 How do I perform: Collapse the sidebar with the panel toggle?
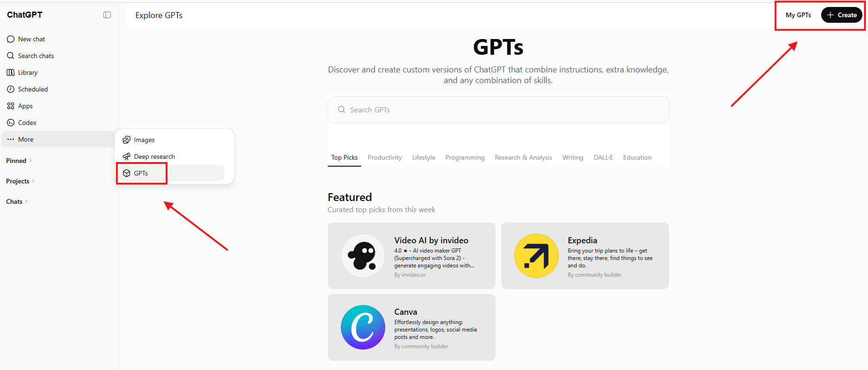point(107,15)
